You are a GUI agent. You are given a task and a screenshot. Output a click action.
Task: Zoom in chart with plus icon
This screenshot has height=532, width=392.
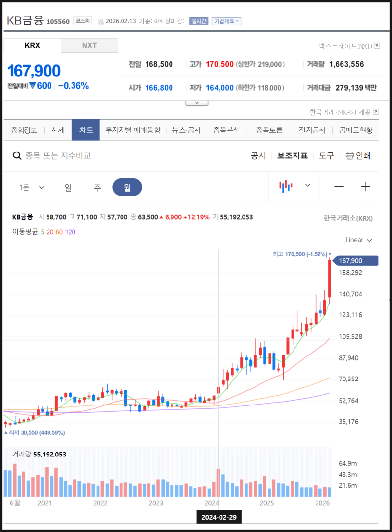point(365,187)
